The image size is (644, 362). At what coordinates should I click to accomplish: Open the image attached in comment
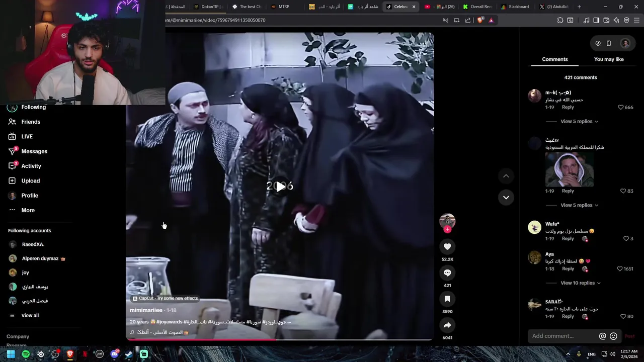click(x=569, y=169)
